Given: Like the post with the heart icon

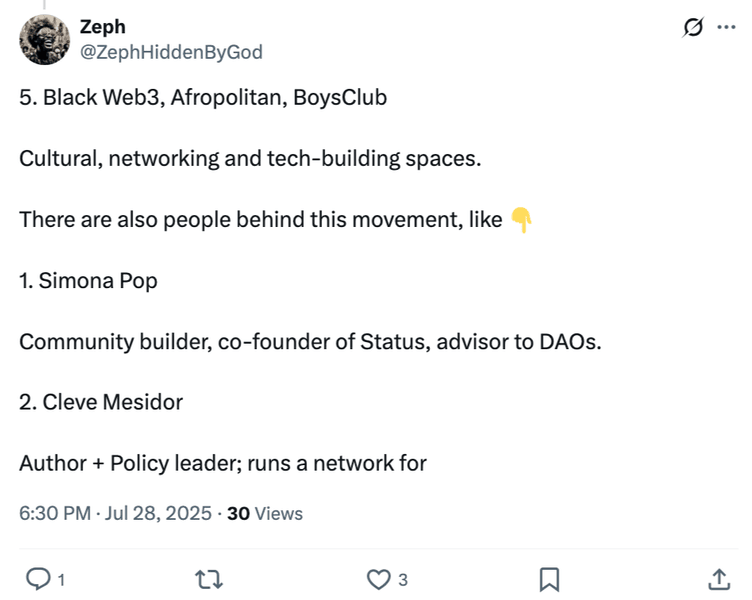Looking at the screenshot, I should coord(377,579).
